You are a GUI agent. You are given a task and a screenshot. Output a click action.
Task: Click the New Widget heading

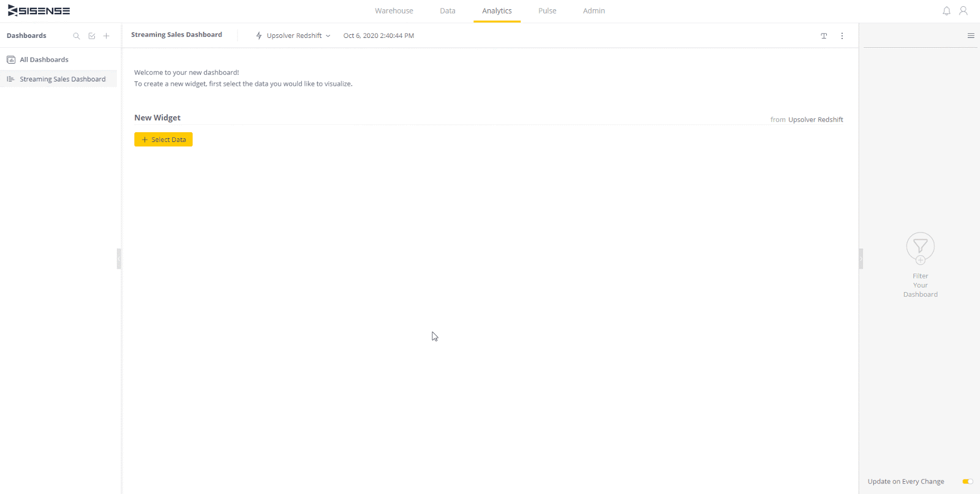157,118
